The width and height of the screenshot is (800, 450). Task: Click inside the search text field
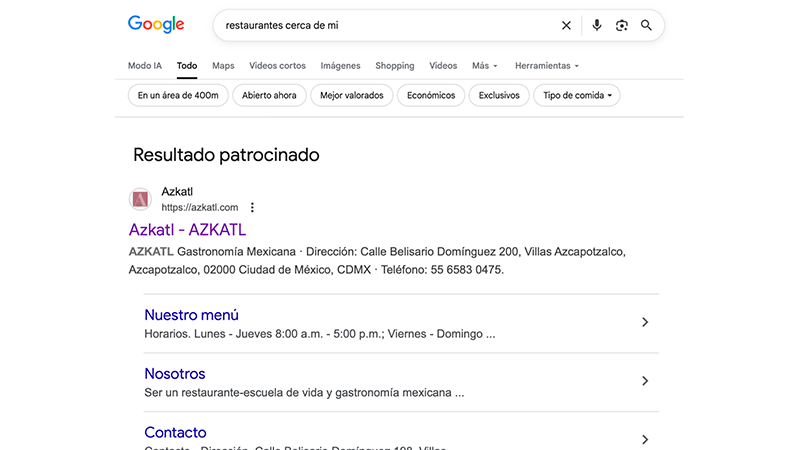380,25
